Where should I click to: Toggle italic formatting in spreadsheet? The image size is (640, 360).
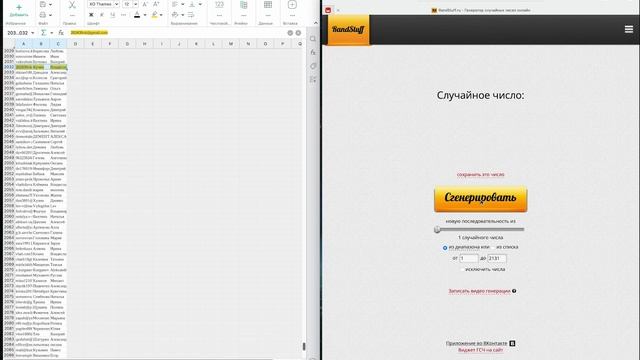pos(102,15)
